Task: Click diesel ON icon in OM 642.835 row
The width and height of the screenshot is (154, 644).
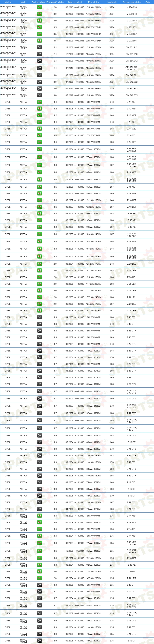Action: point(40,95)
